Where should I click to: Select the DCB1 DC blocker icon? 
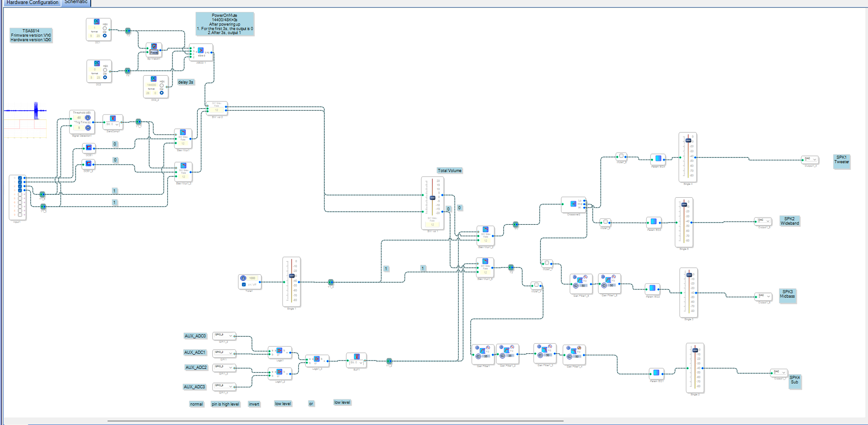(88, 147)
